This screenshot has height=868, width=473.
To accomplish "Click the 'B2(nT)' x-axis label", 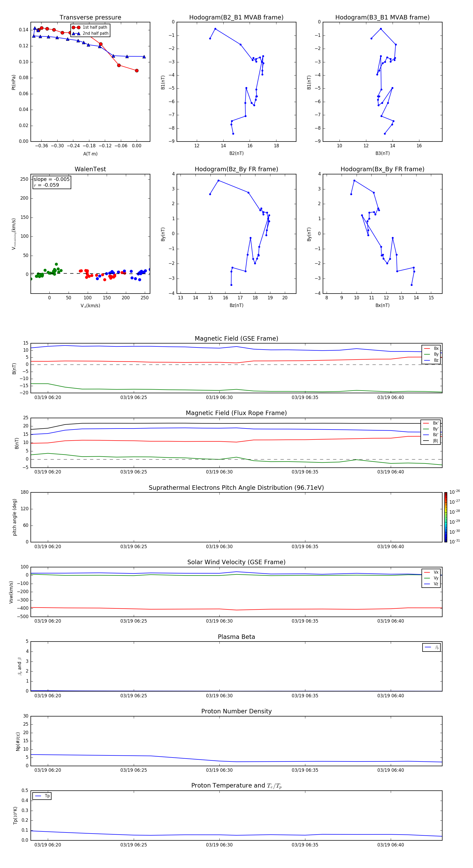I will [x=236, y=153].
